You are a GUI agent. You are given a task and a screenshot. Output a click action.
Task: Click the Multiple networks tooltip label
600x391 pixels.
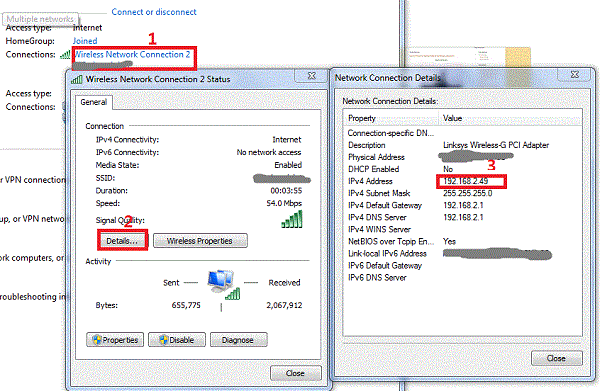tap(40, 19)
